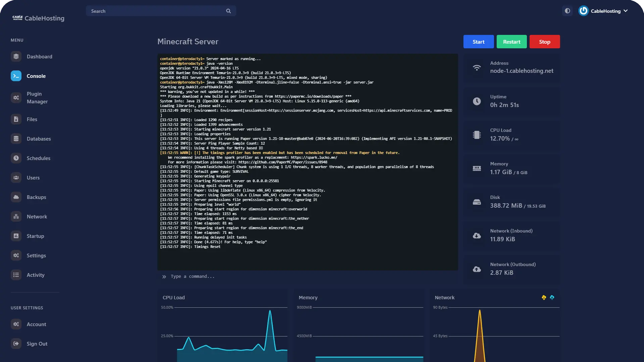Screen dimensions: 644x362
Task: Click the Network chart yellow spike
Action: (x=480, y=335)
